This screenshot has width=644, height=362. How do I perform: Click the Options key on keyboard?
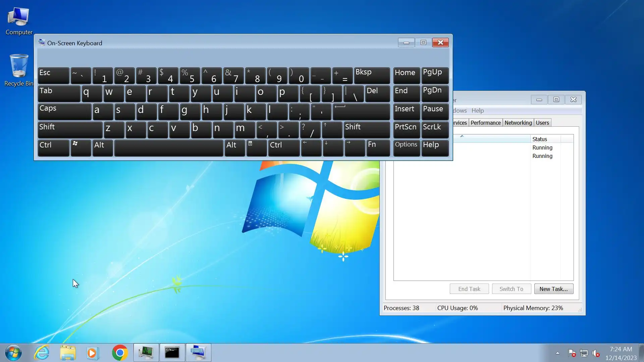click(x=406, y=148)
